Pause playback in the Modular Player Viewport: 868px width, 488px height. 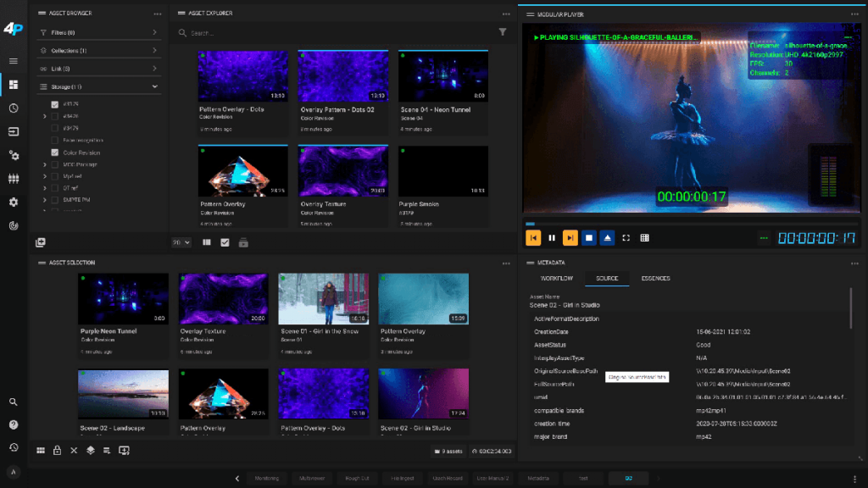pos(552,238)
